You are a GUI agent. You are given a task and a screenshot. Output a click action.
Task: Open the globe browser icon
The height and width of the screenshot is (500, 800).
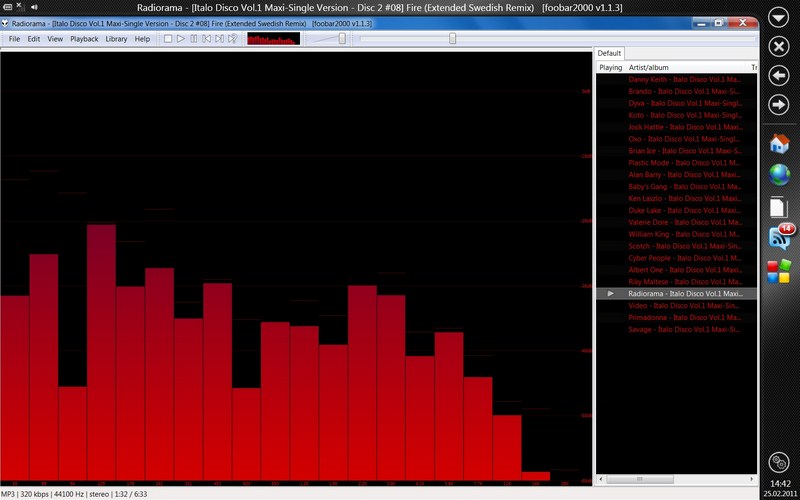click(x=779, y=175)
